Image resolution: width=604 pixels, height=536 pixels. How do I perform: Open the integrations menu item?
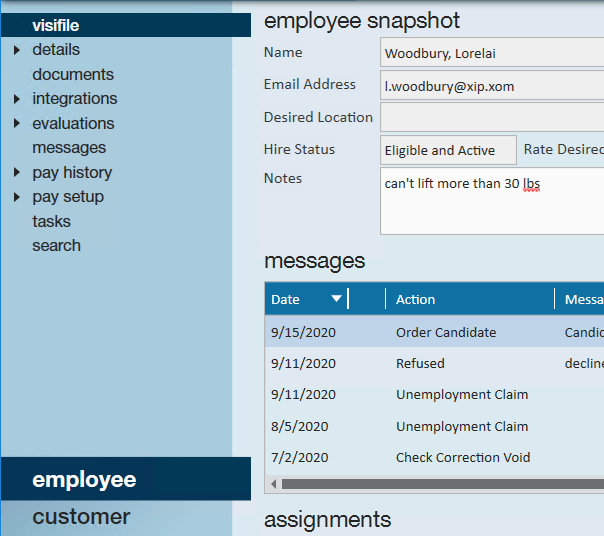[x=75, y=99]
